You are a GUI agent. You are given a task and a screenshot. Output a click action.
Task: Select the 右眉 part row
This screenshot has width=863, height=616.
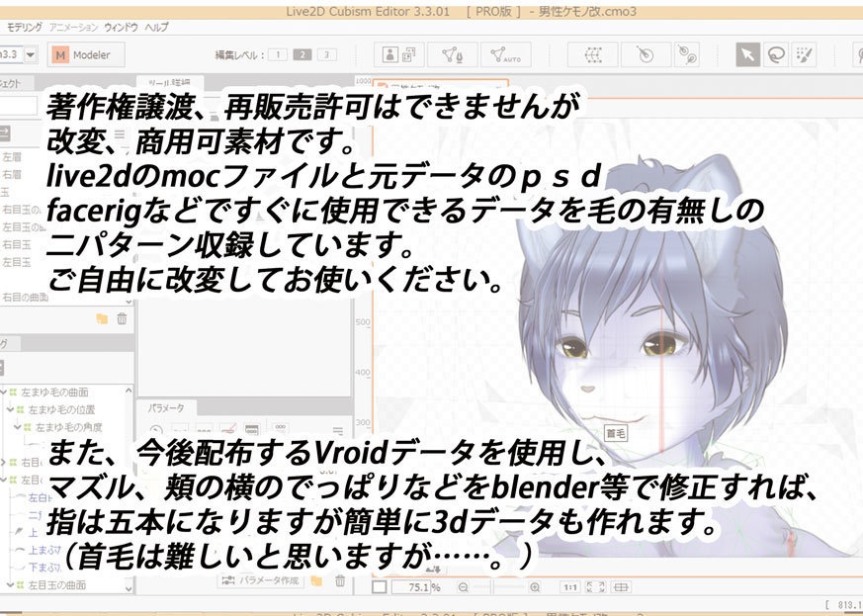click(x=12, y=174)
